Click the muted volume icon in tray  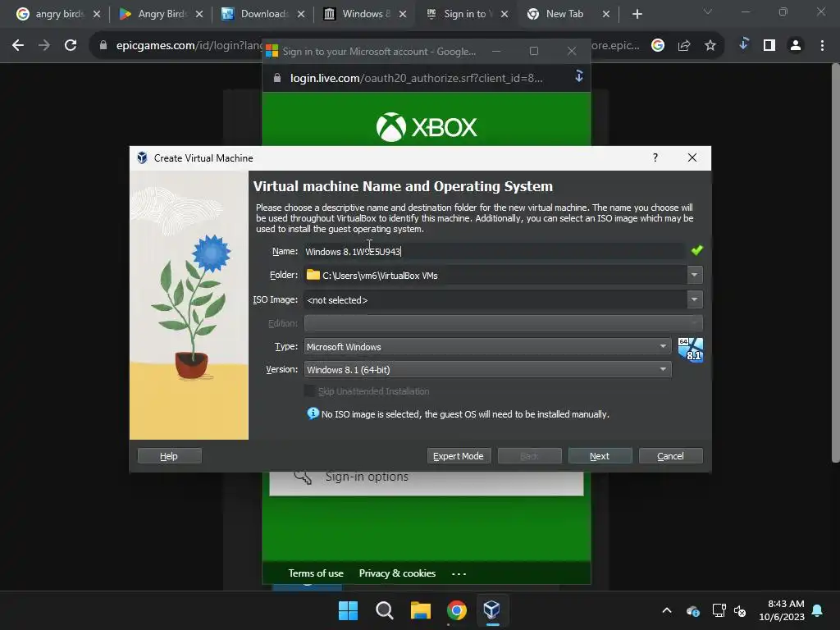(x=741, y=610)
